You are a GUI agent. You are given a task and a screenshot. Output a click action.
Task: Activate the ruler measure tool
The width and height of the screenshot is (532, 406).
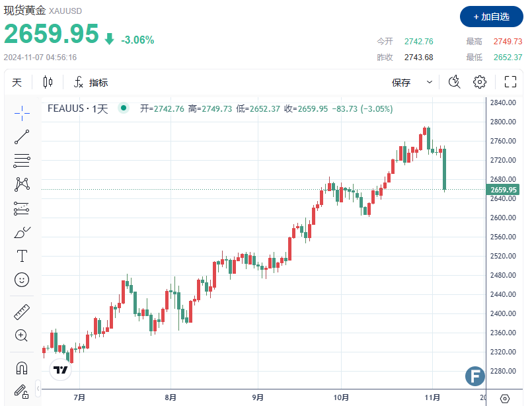(x=22, y=311)
